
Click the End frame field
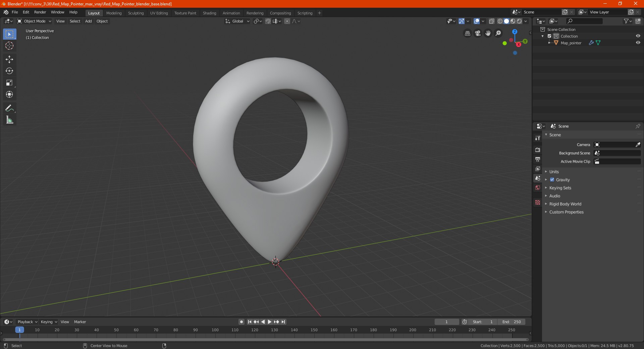[512, 322]
